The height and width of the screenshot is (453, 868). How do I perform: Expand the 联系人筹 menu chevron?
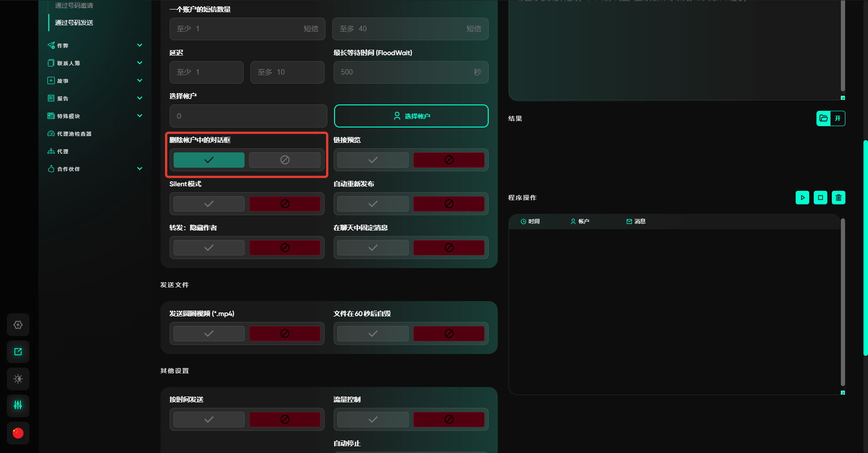(x=140, y=63)
